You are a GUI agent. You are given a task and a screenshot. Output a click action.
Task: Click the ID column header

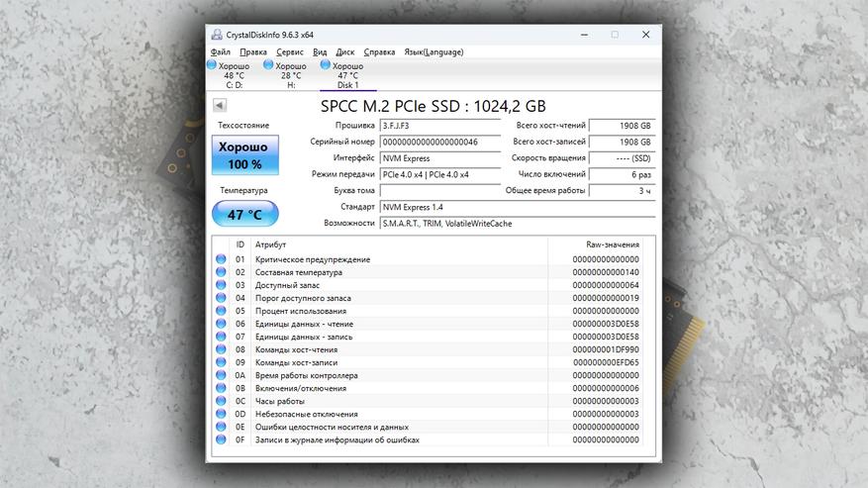click(x=240, y=244)
